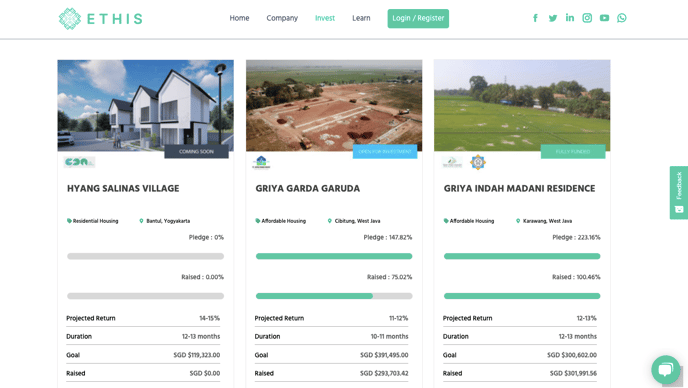
Task: Go to the Home menu
Action: 239,18
